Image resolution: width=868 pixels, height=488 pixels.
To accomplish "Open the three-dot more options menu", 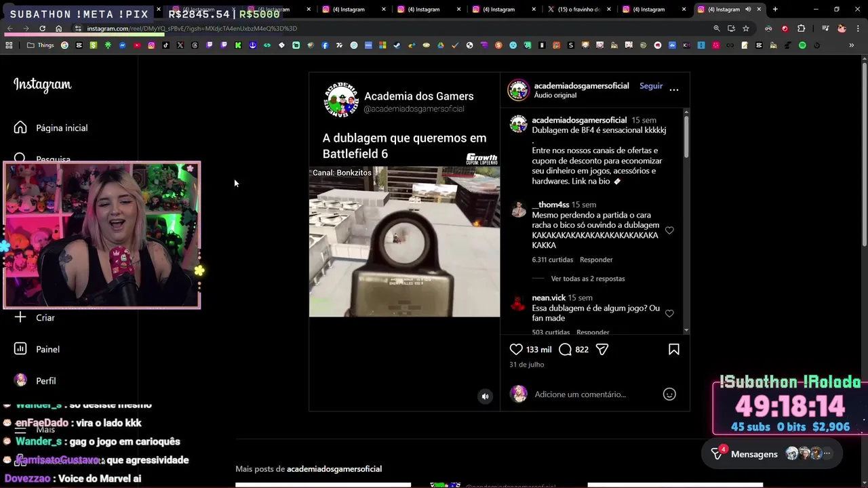I will (674, 89).
